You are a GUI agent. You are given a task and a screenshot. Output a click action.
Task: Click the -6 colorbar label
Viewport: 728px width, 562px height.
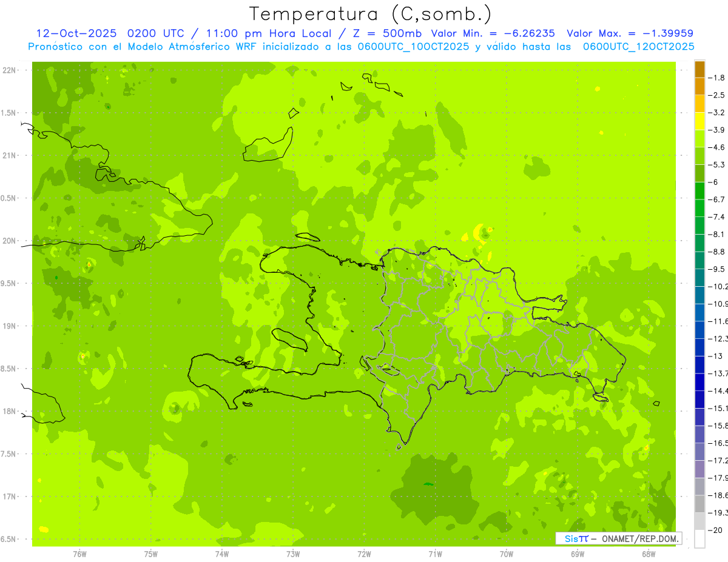713,182
